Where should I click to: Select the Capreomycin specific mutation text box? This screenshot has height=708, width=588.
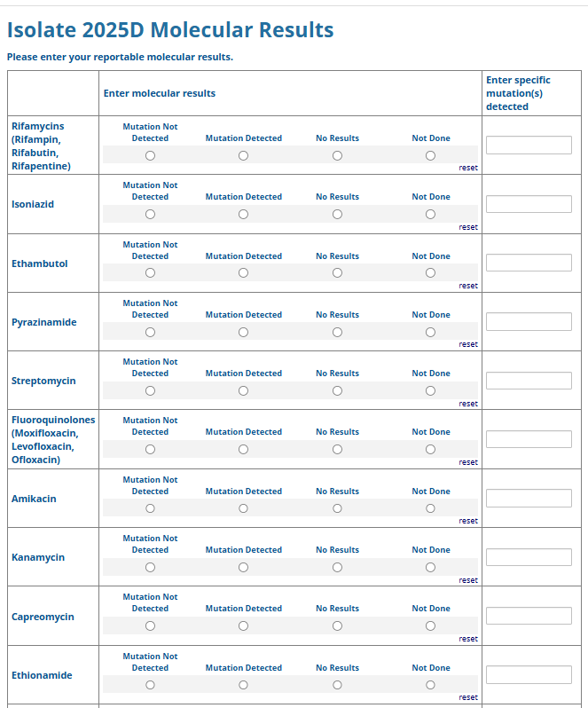[529, 616]
